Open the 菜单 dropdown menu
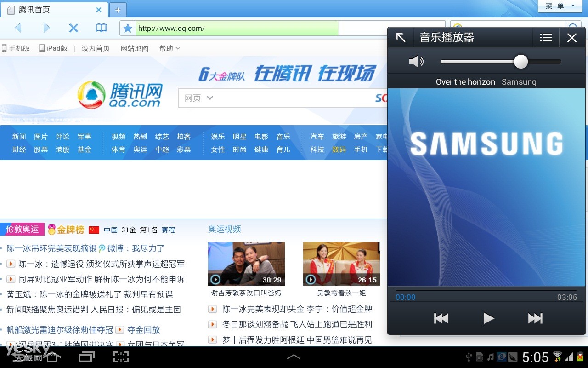 [x=560, y=6]
